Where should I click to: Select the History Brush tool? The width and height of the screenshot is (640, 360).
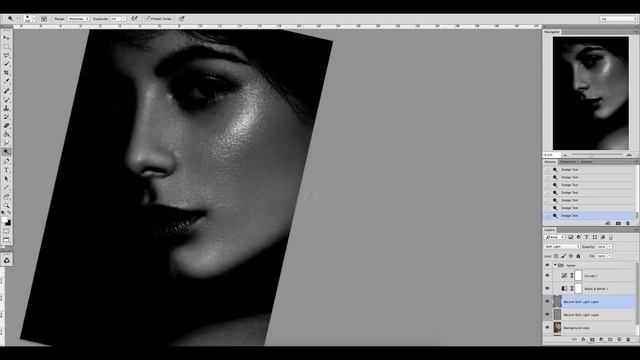pyautogui.click(x=6, y=117)
